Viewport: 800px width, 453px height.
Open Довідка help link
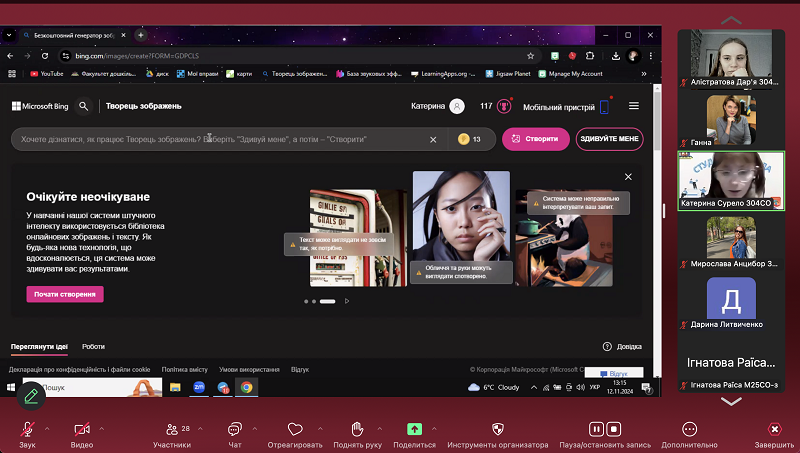[622, 346]
